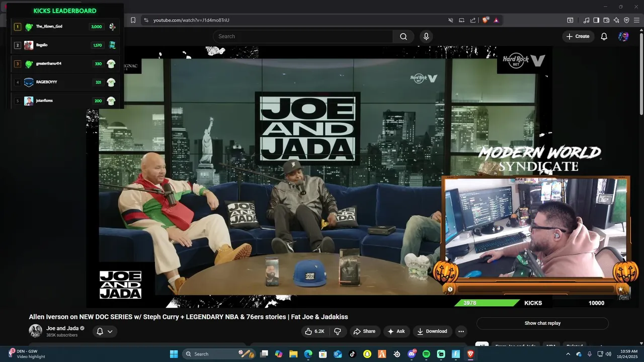Open the browser hamburger menu
The height and width of the screenshot is (362, 644).
click(x=636, y=20)
